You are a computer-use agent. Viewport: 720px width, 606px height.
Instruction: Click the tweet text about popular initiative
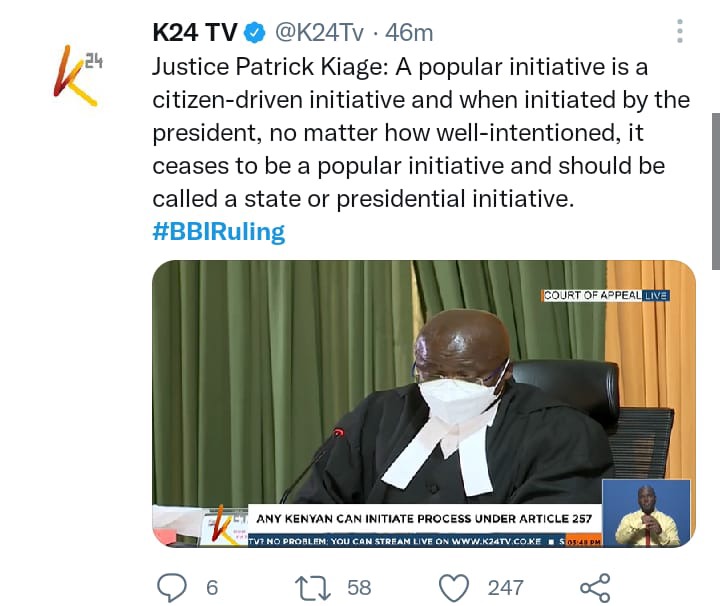[x=421, y=133]
